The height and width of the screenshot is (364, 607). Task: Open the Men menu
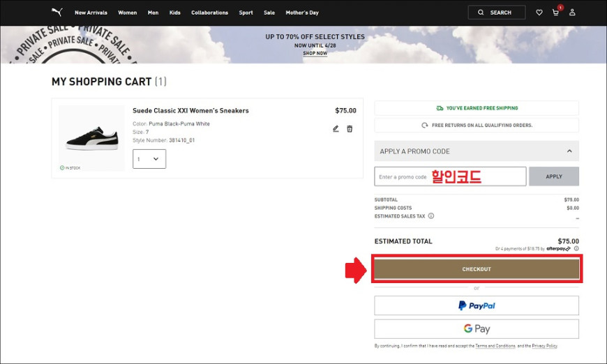click(x=153, y=13)
